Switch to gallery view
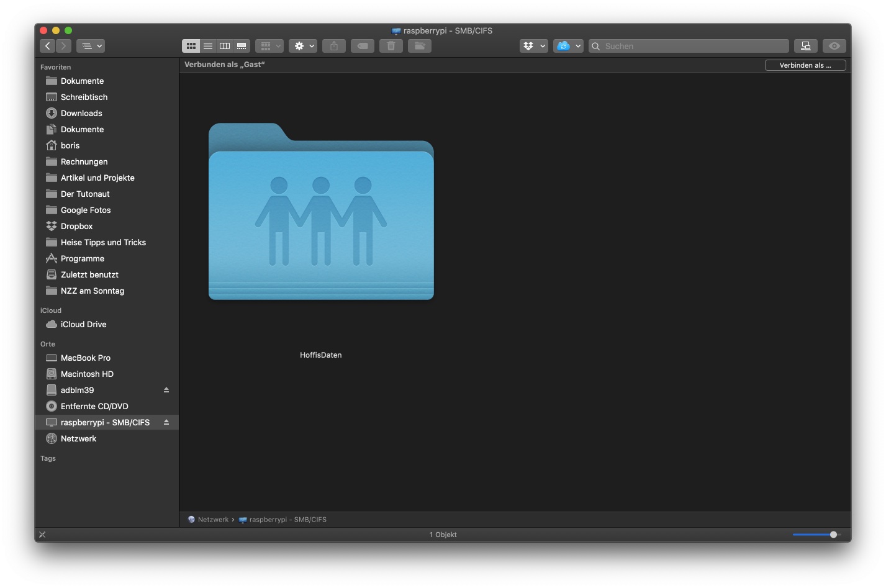 242,46
